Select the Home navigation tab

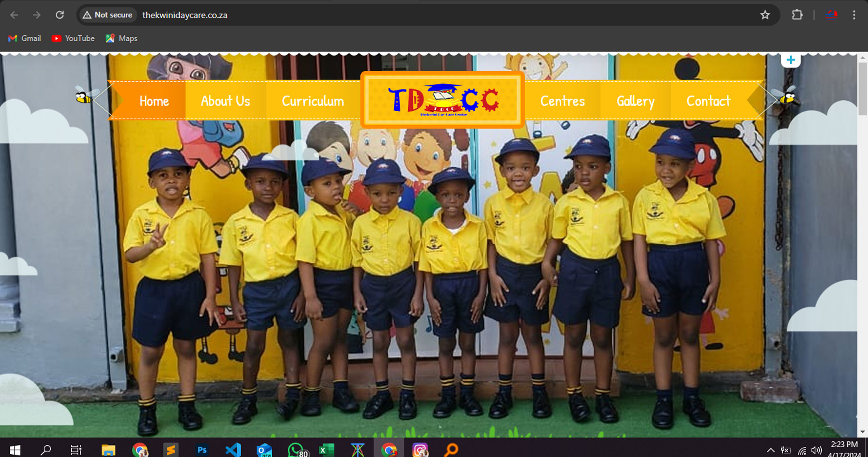[x=154, y=101]
